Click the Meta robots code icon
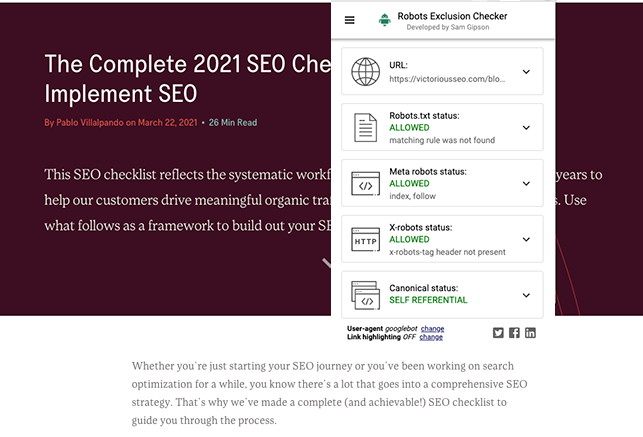The image size is (643, 437). pyautogui.click(x=366, y=184)
